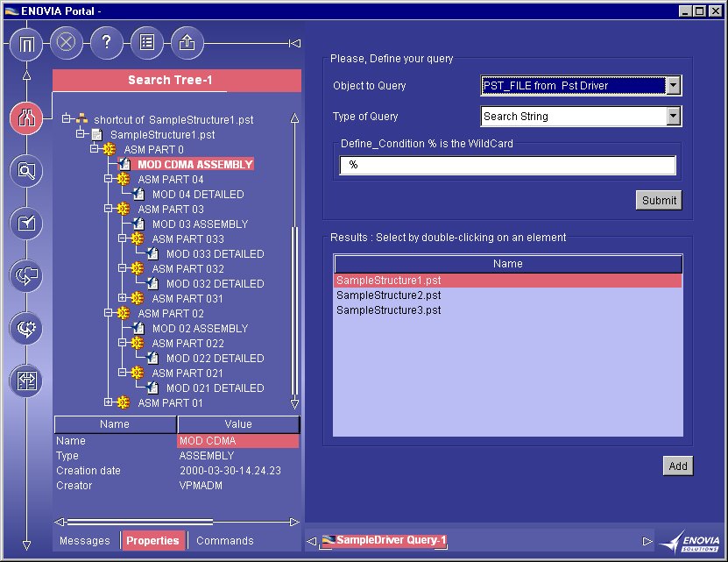Click the list document round toolbar icon
The width and height of the screenshot is (728, 562).
pyautogui.click(x=146, y=43)
